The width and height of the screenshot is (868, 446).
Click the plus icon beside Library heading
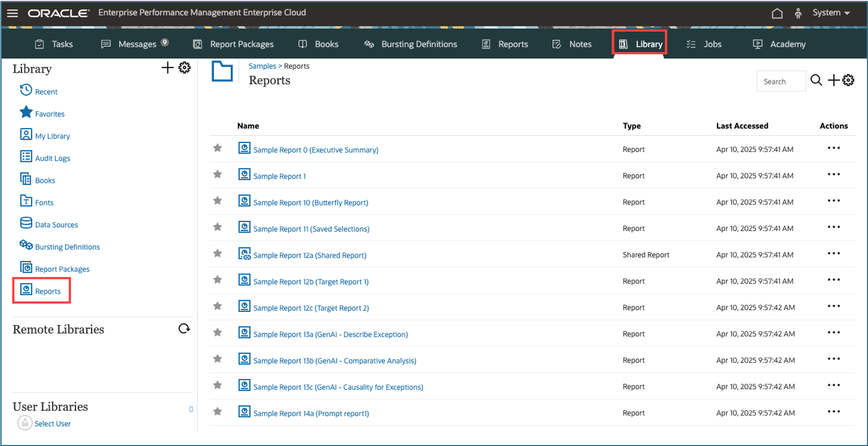(167, 68)
